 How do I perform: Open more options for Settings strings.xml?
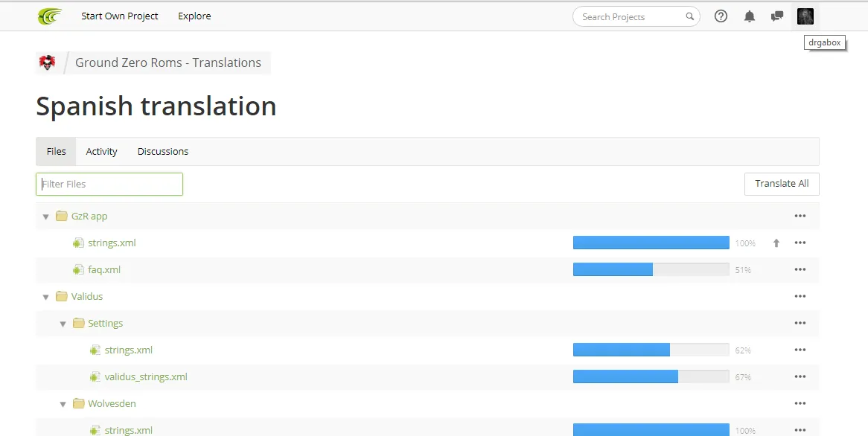click(800, 350)
